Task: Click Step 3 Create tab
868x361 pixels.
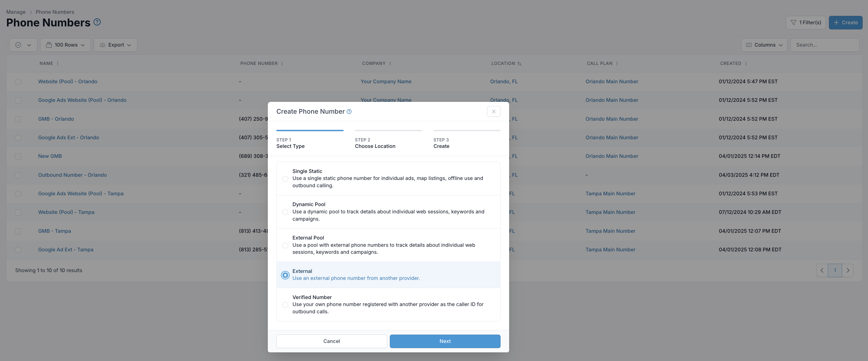Action: pos(467,140)
